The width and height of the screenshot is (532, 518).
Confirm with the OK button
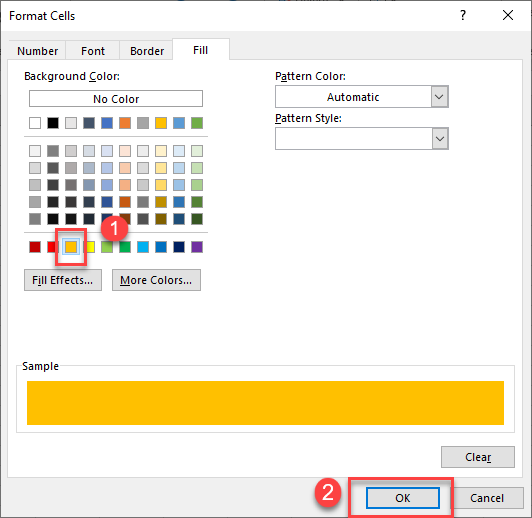click(403, 498)
